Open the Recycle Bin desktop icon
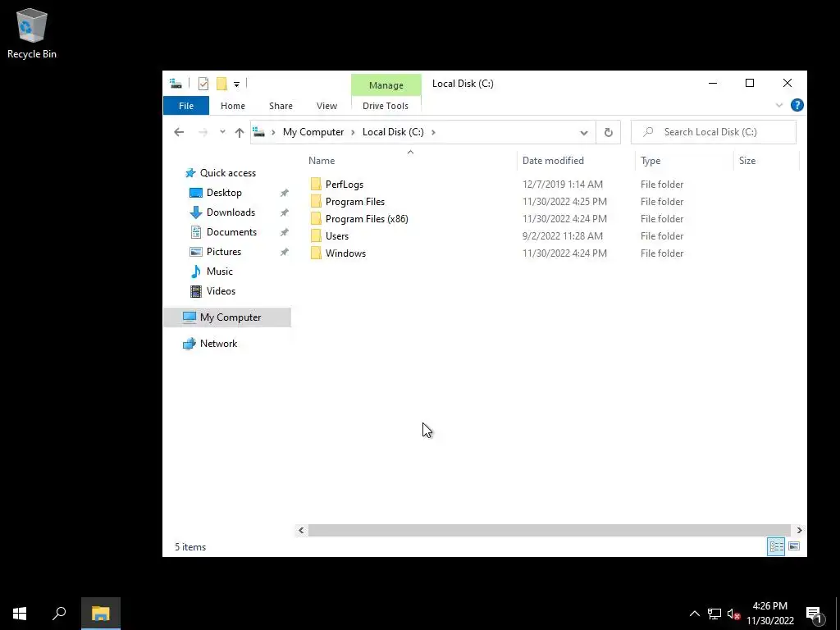840x630 pixels. pos(32,34)
